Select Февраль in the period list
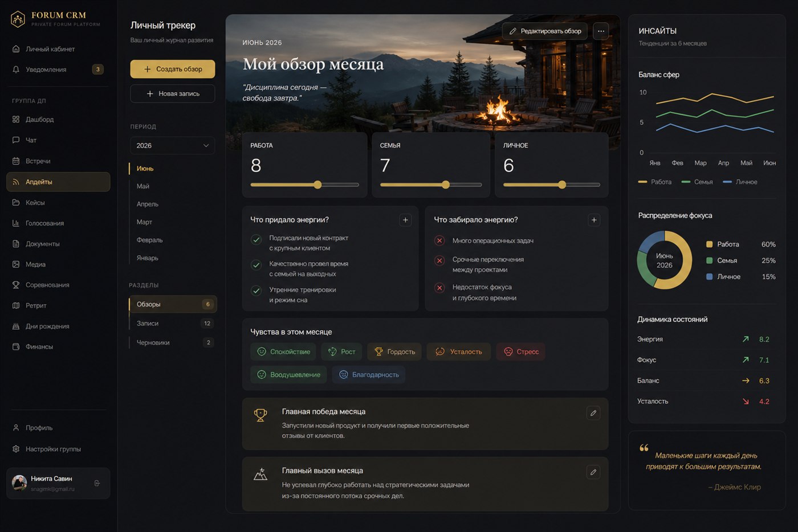 pos(149,240)
